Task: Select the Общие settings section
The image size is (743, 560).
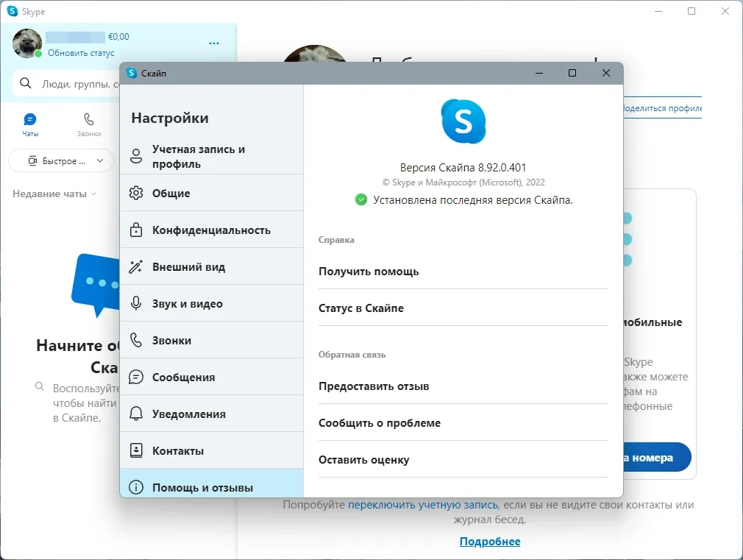Action: 211,193
